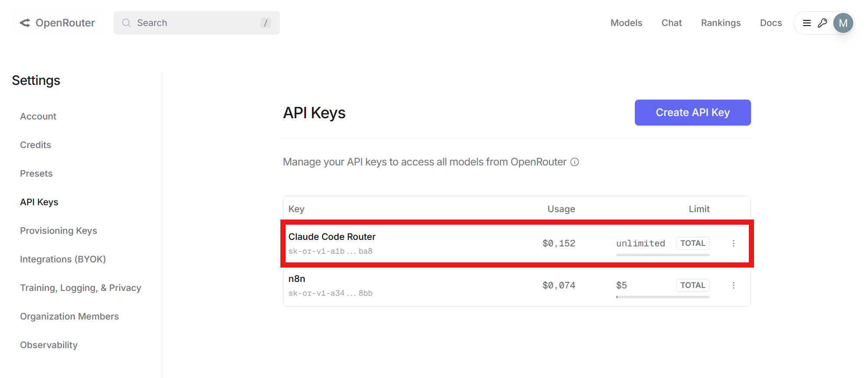The width and height of the screenshot is (868, 378).
Task: Open the Models page from the top navigation
Action: [x=626, y=23]
